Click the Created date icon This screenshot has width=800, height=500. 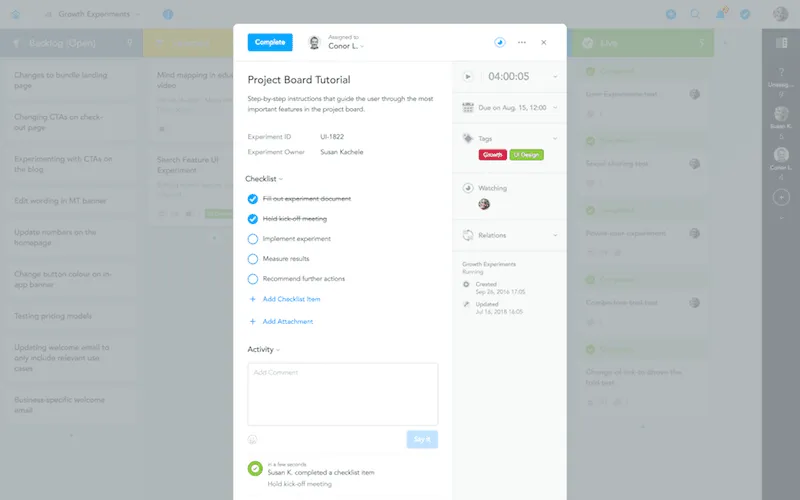(x=466, y=284)
